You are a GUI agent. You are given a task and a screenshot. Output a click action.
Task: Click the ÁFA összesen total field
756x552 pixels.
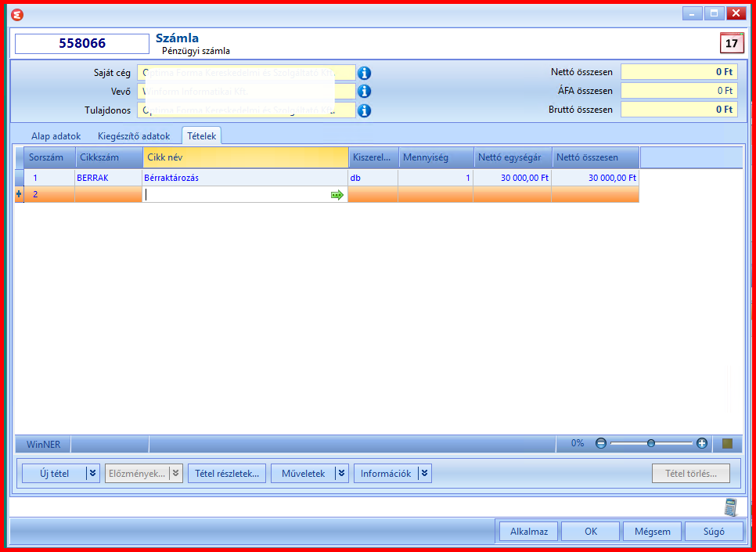click(679, 90)
